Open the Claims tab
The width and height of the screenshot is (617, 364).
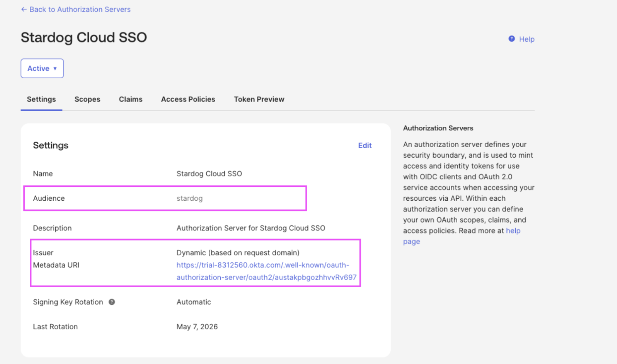tap(130, 99)
